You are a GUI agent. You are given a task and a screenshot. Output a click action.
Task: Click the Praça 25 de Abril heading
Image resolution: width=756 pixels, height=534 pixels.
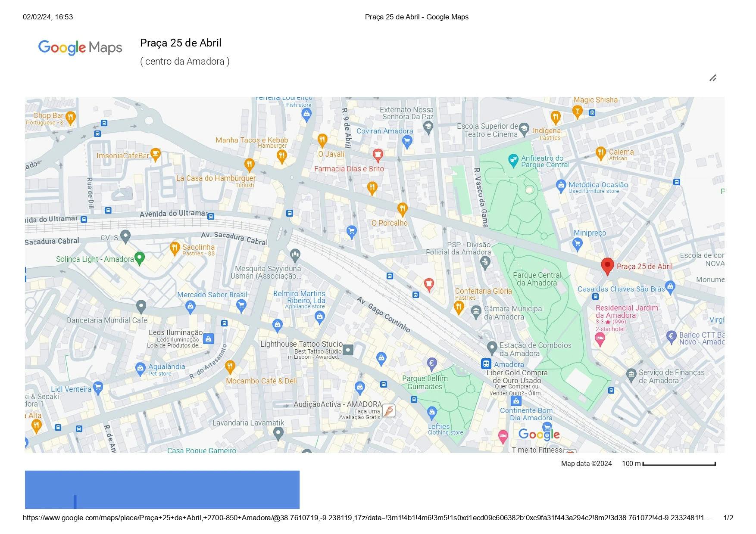coord(181,43)
